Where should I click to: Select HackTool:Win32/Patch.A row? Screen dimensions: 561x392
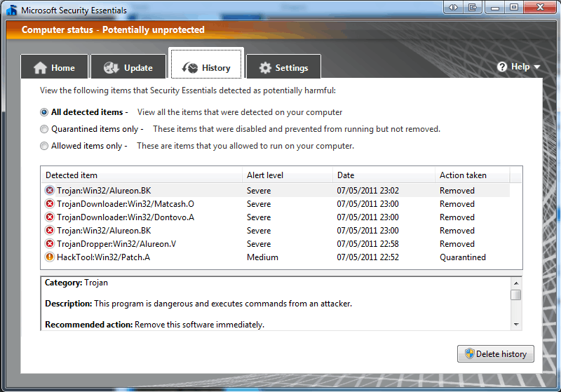(276, 257)
